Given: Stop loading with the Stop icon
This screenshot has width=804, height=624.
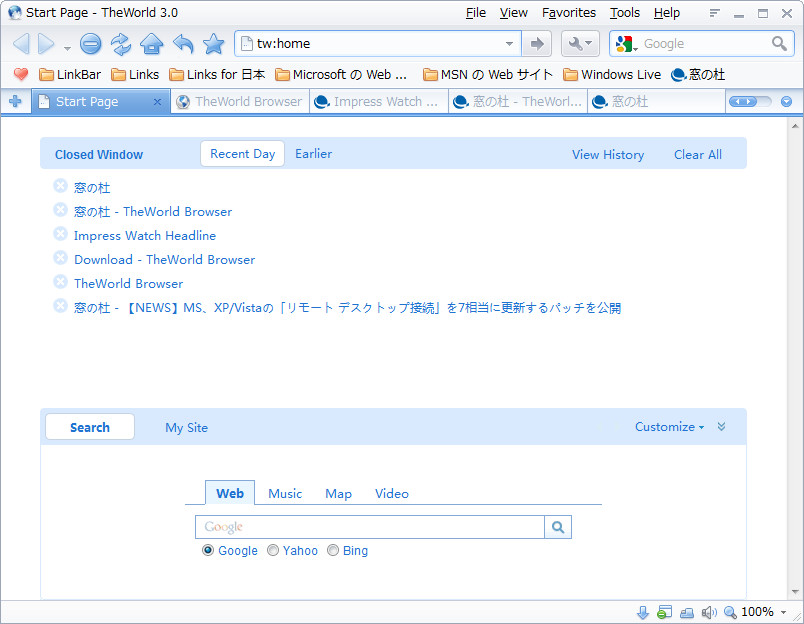Looking at the screenshot, I should click(x=91, y=44).
